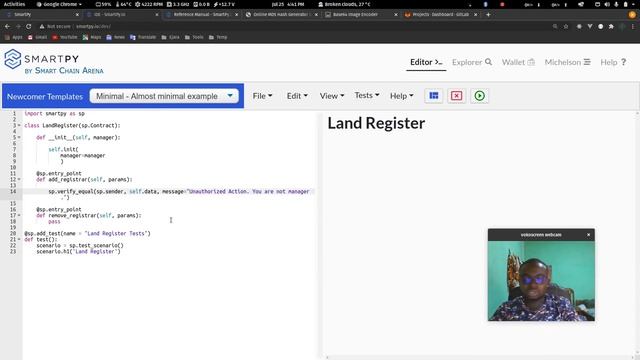The image size is (640, 360).
Task: Click code line 'import smartpy as sp'
Action: [54, 113]
